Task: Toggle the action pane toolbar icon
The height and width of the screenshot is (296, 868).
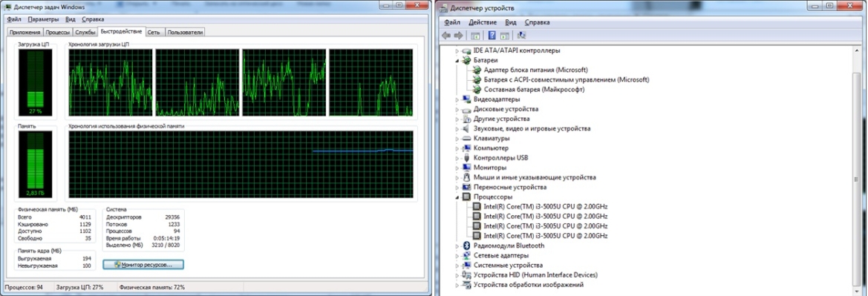Action: pos(504,36)
